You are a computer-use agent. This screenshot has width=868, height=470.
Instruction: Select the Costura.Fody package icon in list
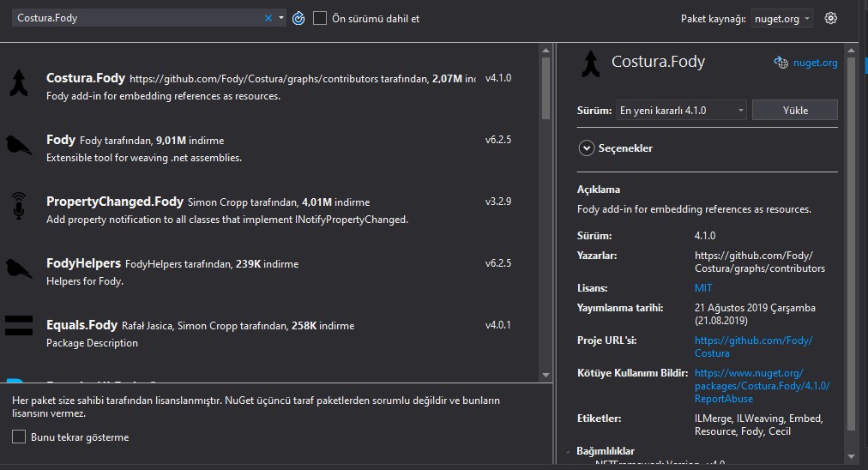(x=19, y=82)
